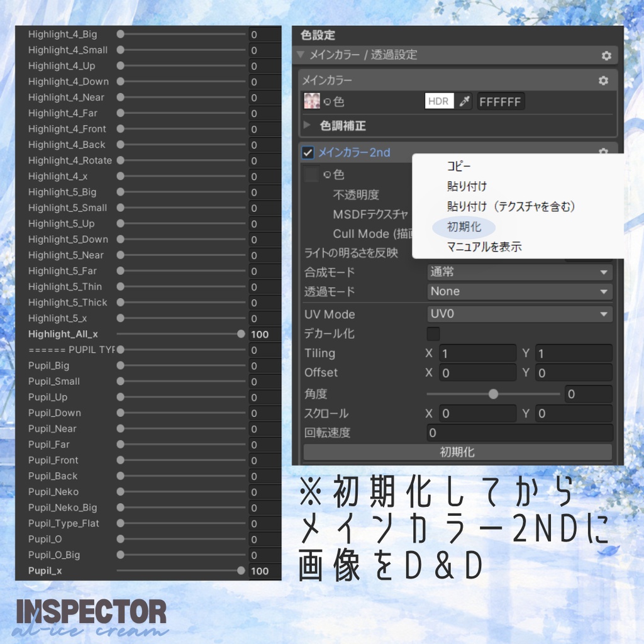
Task: Click the Highlight_4_Big slider handle
Action: 120,34
